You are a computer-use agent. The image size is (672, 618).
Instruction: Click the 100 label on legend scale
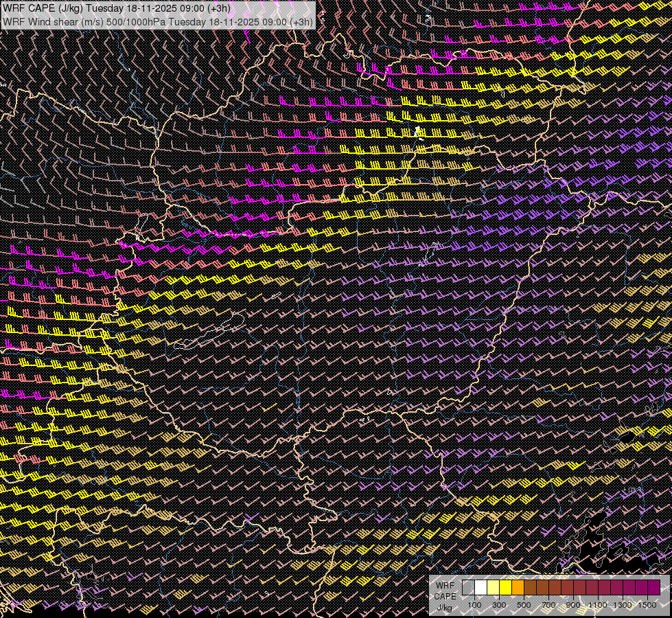pyautogui.click(x=474, y=605)
